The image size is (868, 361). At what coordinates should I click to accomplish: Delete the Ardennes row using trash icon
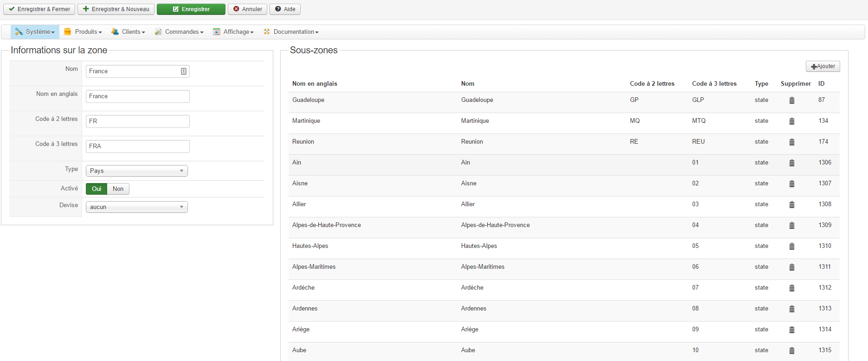click(792, 309)
